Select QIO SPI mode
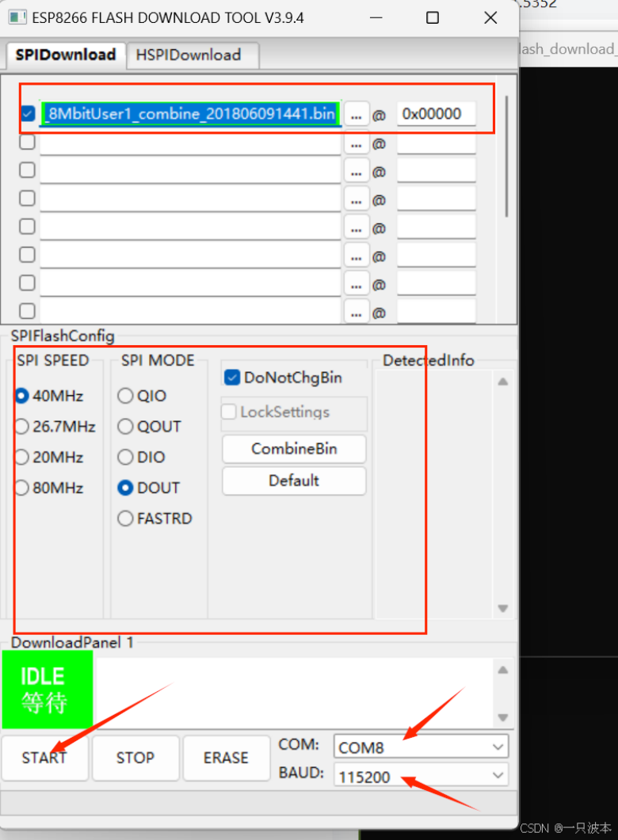 (x=142, y=396)
